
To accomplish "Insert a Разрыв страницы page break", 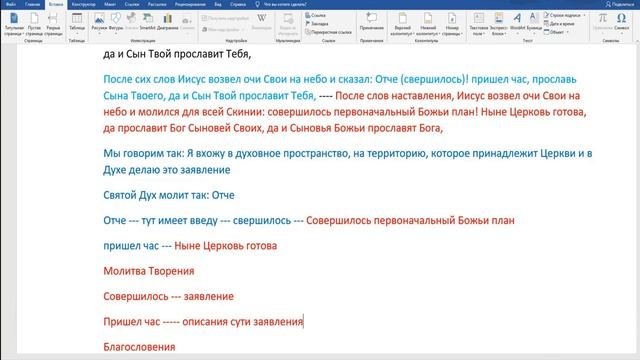I will [53, 24].
